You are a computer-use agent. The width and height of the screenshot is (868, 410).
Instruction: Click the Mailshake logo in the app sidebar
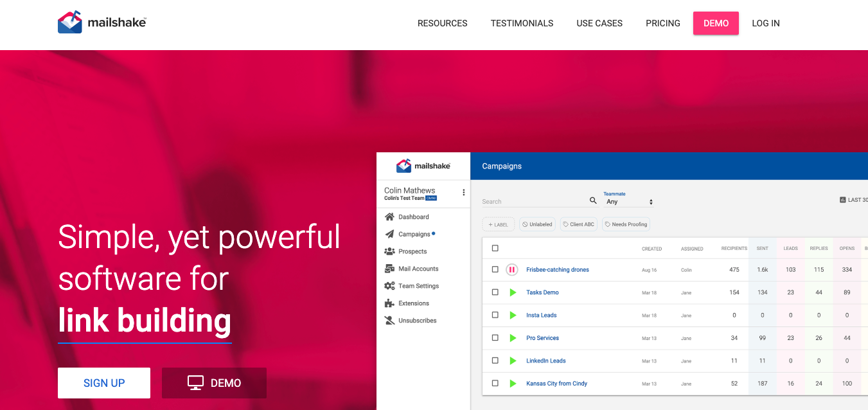pyautogui.click(x=423, y=166)
